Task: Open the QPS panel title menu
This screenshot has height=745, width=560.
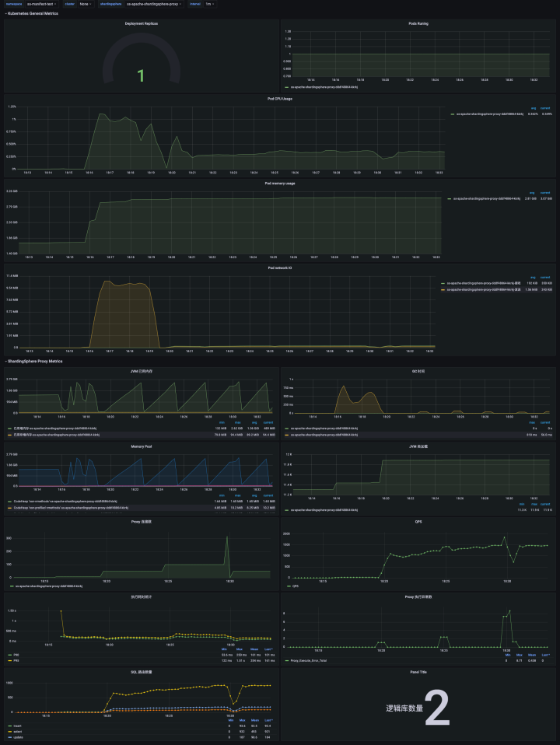Action: 418,522
